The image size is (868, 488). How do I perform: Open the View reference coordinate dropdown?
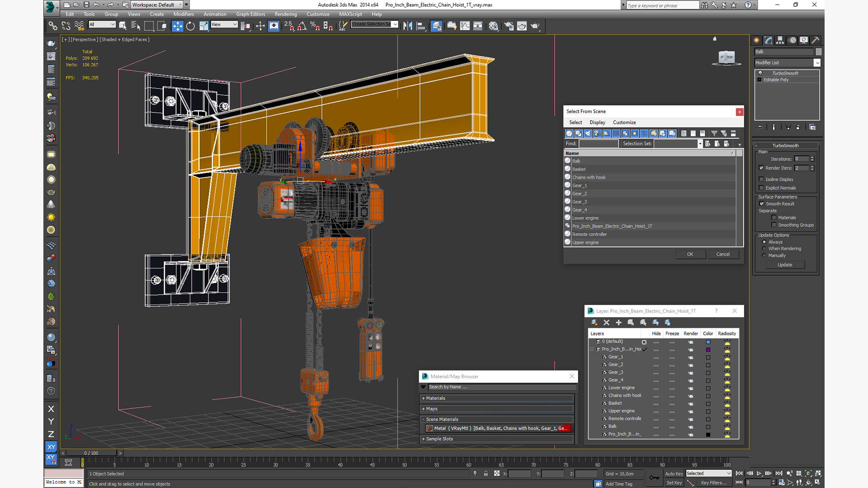click(224, 24)
